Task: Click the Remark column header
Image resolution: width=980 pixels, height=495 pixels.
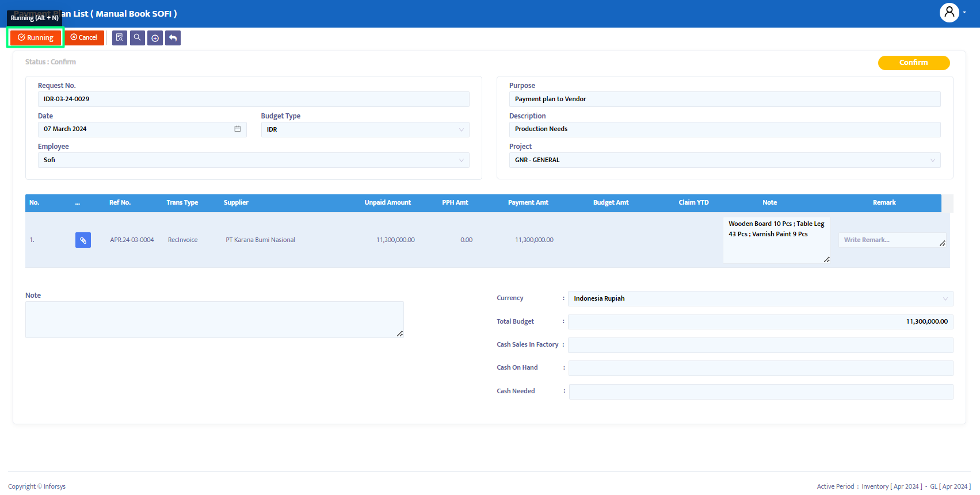Action: click(x=884, y=202)
